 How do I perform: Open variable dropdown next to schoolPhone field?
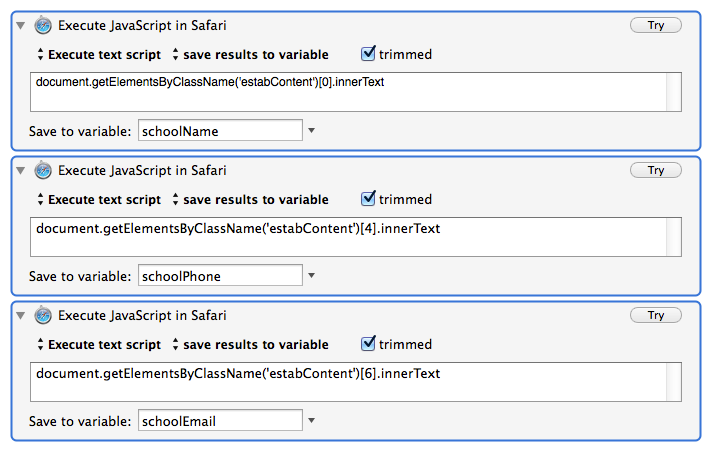point(312,276)
